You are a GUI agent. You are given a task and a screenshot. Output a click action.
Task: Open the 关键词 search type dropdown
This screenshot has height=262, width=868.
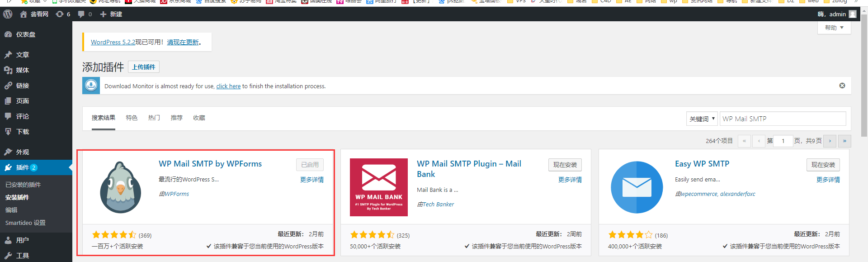pyautogui.click(x=702, y=119)
